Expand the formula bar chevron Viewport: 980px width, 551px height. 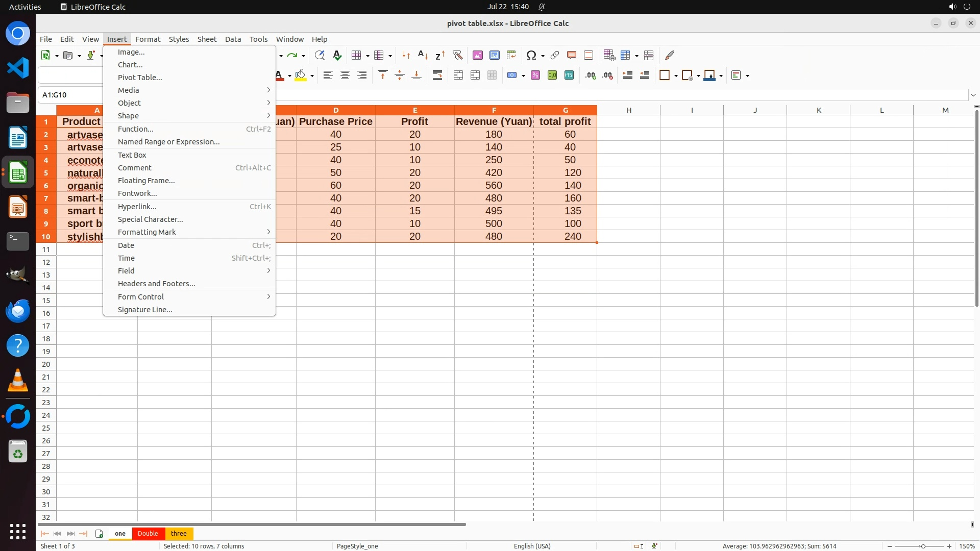click(973, 95)
